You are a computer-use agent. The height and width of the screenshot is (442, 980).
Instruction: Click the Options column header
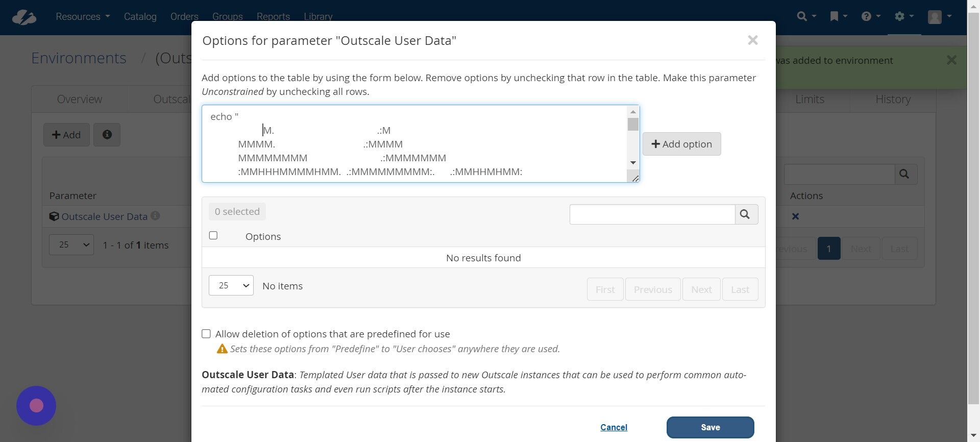tap(263, 236)
